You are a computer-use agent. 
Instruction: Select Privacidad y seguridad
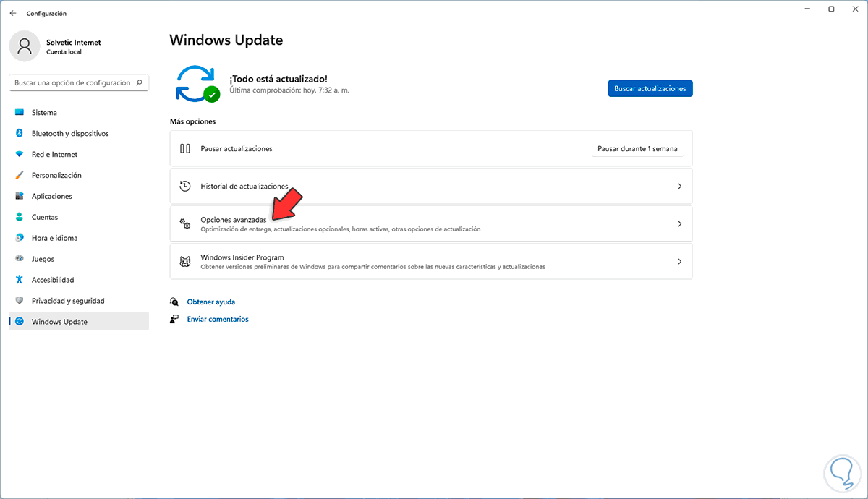[79, 301]
